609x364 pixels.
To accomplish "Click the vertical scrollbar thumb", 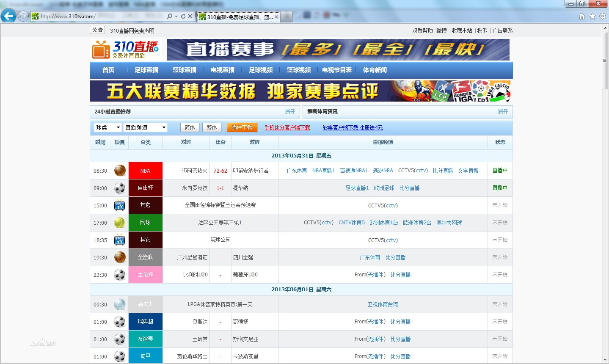I will (605, 60).
